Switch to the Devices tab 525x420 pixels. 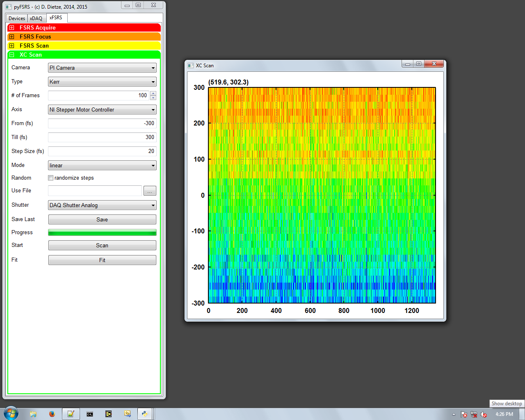(17, 18)
